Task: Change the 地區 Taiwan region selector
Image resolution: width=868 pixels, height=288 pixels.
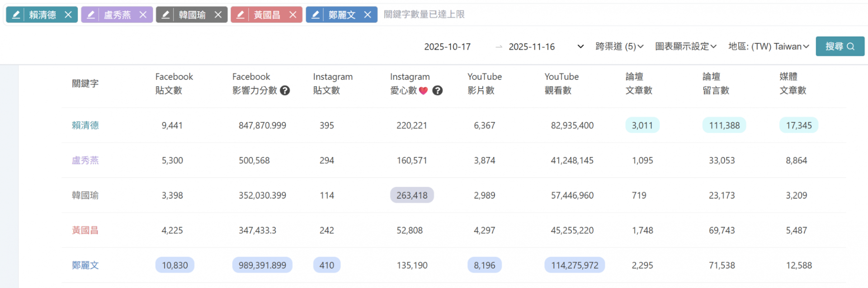Action: coord(769,46)
